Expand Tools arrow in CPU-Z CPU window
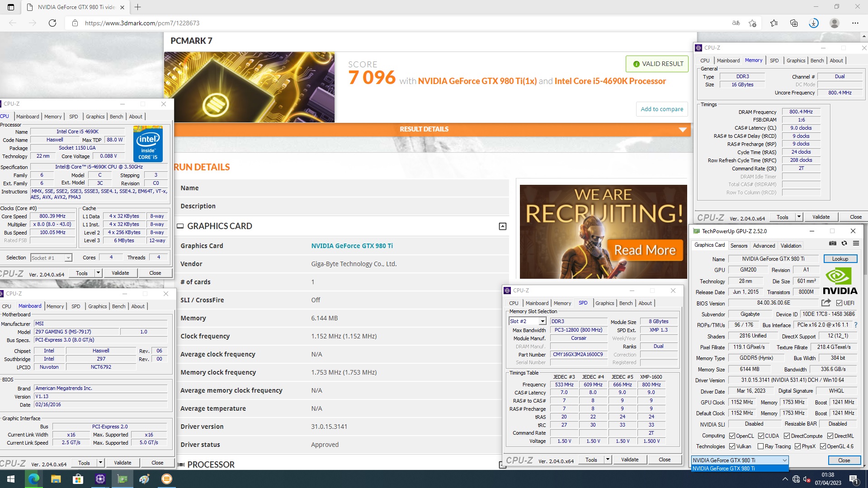 pos(98,273)
